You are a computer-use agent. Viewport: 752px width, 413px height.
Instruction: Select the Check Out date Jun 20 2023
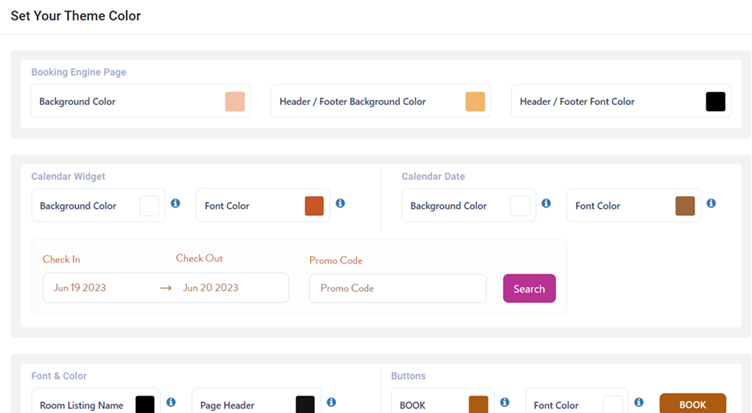click(x=210, y=288)
